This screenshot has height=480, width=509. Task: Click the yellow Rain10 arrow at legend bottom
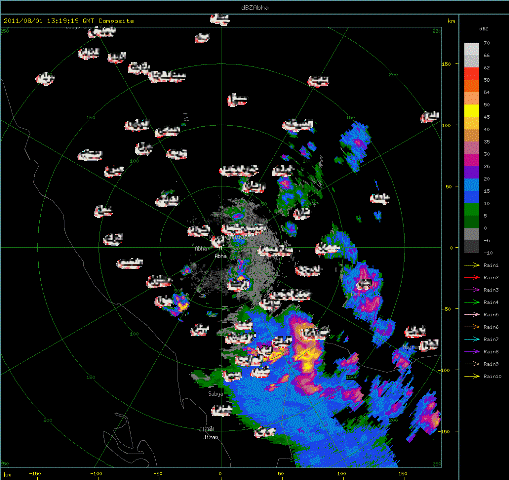[472, 376]
